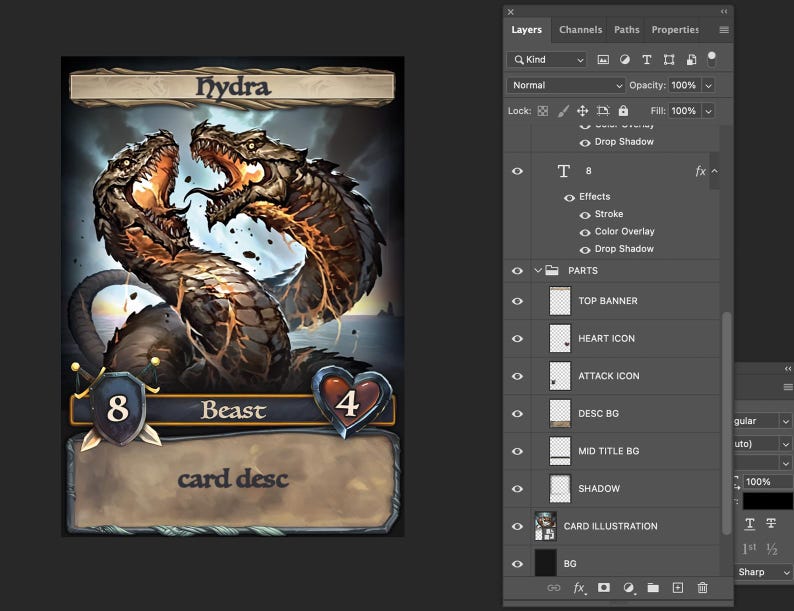Hide the PARTS group

(517, 271)
